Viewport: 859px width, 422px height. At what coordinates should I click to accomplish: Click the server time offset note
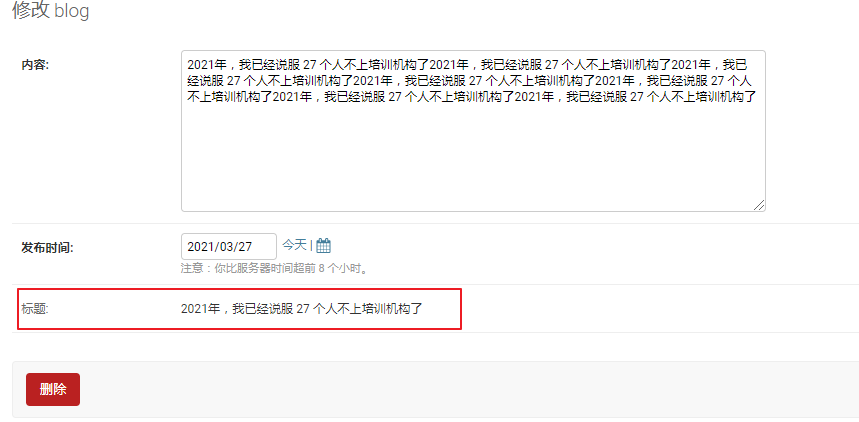(x=274, y=269)
